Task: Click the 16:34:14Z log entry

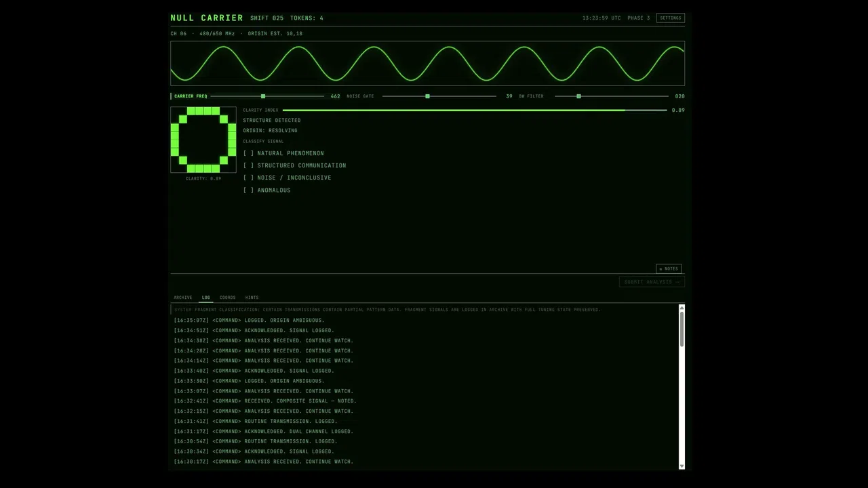Action: pyautogui.click(x=264, y=361)
